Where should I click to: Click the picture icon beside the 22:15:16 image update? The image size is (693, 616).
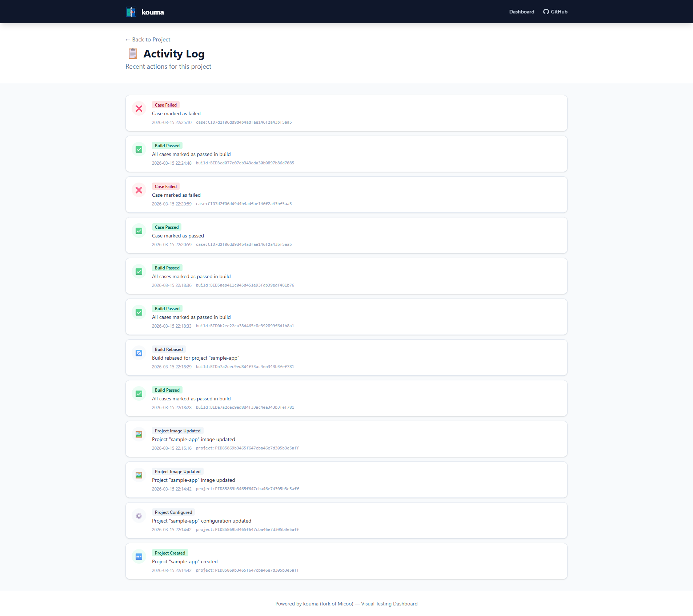pyautogui.click(x=139, y=435)
